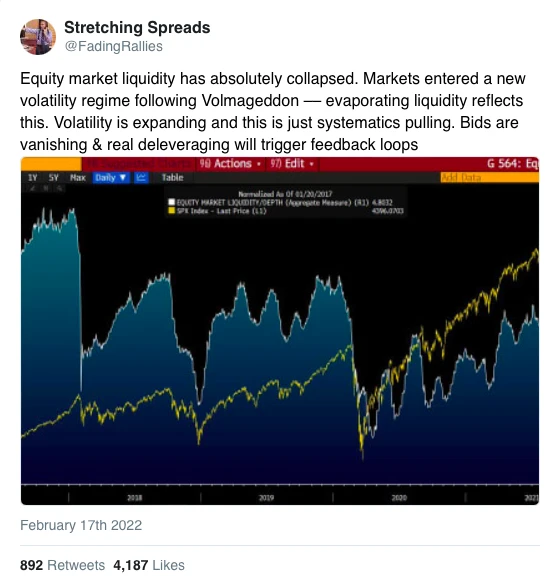Viewport: 559px width, 584px height.
Task: Click the zoom magnifier icon under Max
Action: tap(59, 188)
